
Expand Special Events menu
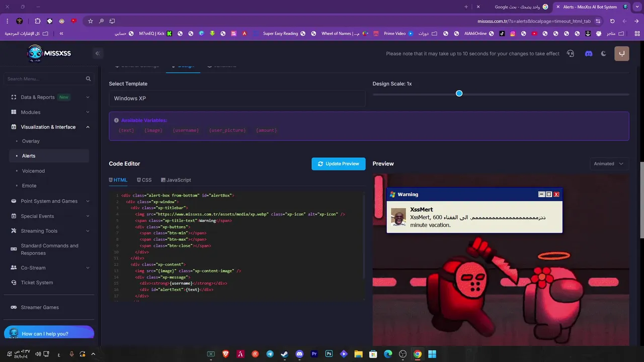50,216
